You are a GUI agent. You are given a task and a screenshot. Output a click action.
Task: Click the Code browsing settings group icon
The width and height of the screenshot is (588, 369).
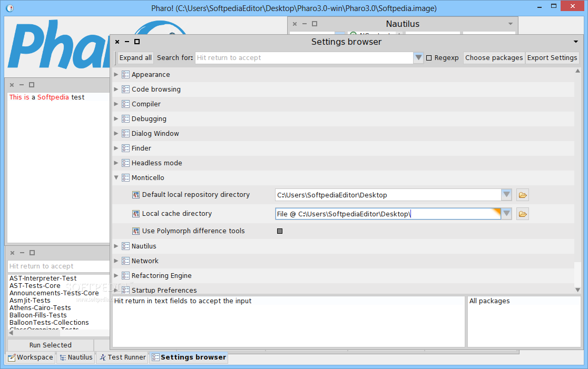[125, 89]
